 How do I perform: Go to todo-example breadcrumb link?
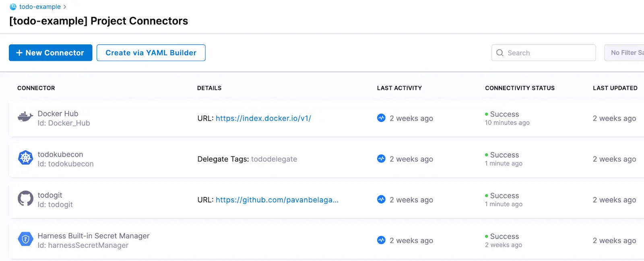[x=40, y=7]
